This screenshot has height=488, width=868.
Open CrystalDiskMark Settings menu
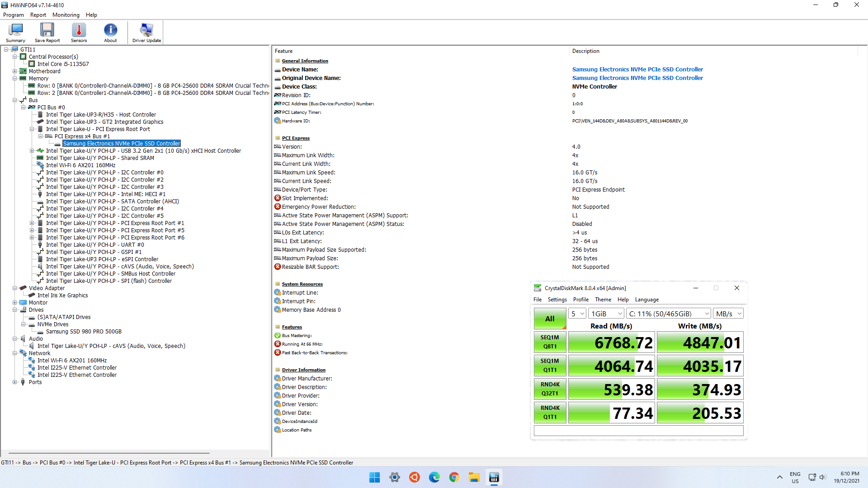coord(557,300)
